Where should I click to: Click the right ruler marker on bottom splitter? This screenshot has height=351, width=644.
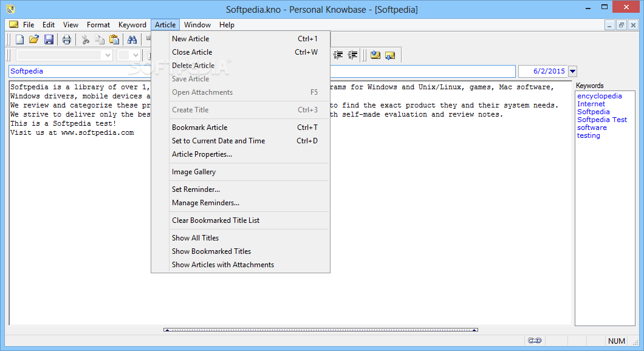pyautogui.click(x=474, y=330)
